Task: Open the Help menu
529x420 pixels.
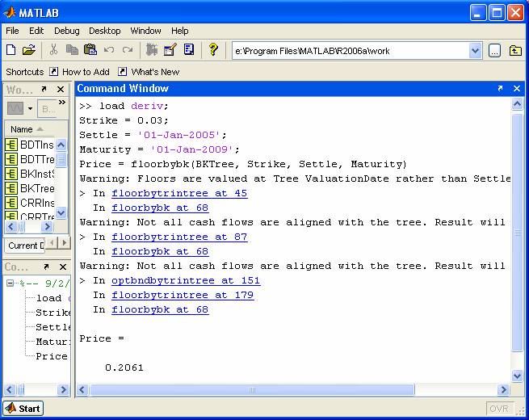Action: point(180,31)
